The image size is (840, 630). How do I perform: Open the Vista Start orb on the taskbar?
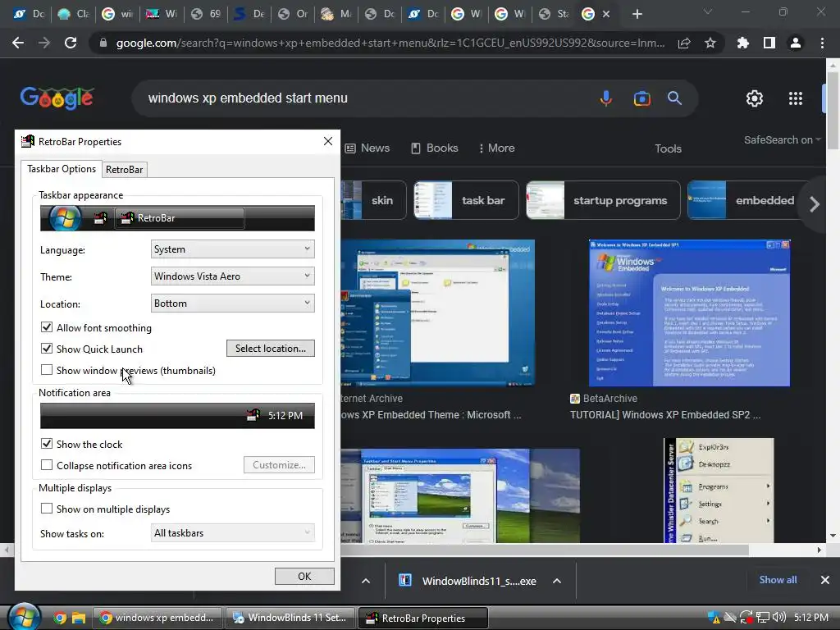tap(24, 617)
